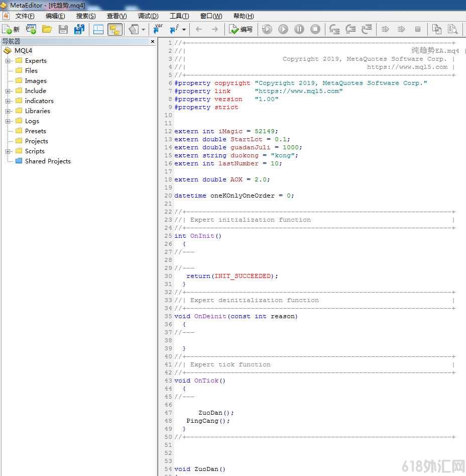Click the Step Out debug icon

pos(367,29)
